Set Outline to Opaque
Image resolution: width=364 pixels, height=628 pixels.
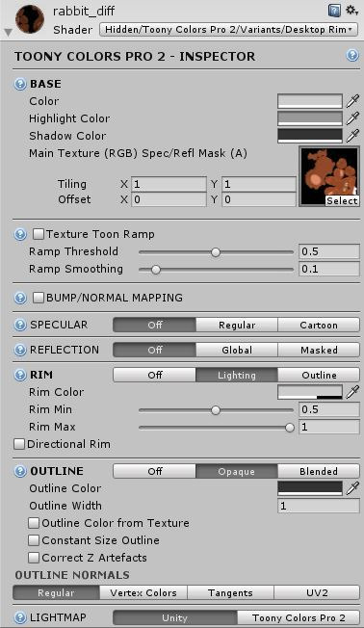pos(237,471)
